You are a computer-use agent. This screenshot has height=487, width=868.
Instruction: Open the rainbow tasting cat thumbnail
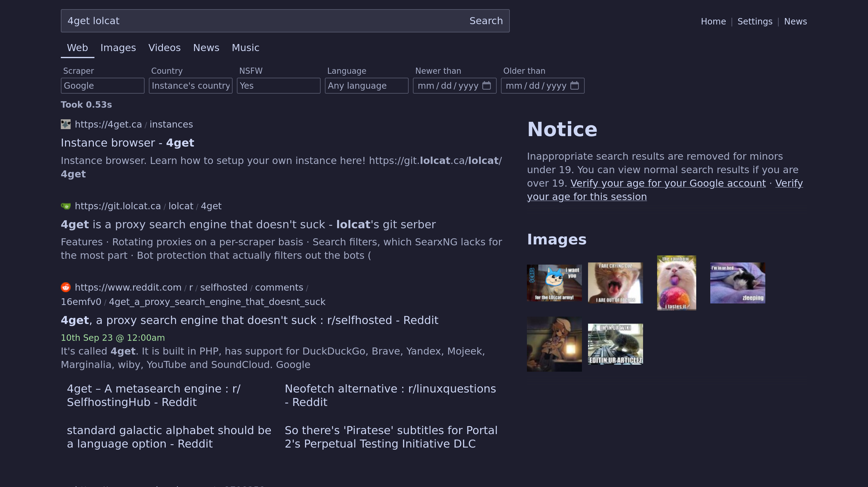click(676, 283)
